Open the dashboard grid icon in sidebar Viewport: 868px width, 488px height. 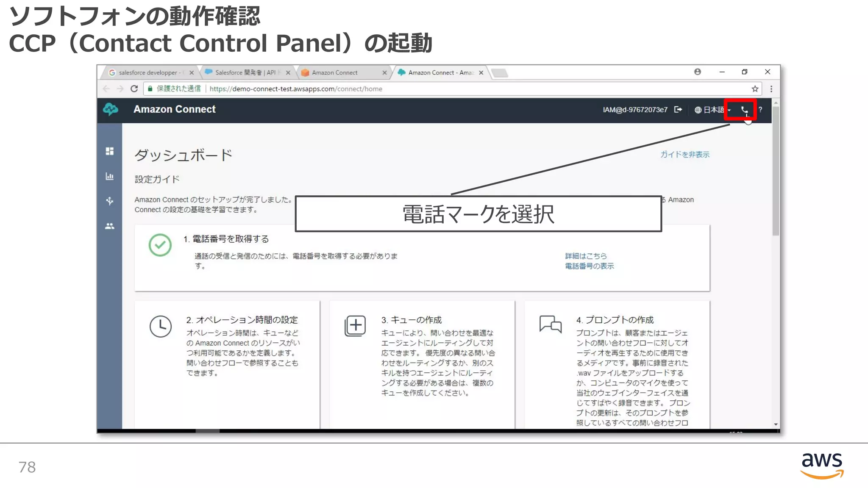point(110,151)
